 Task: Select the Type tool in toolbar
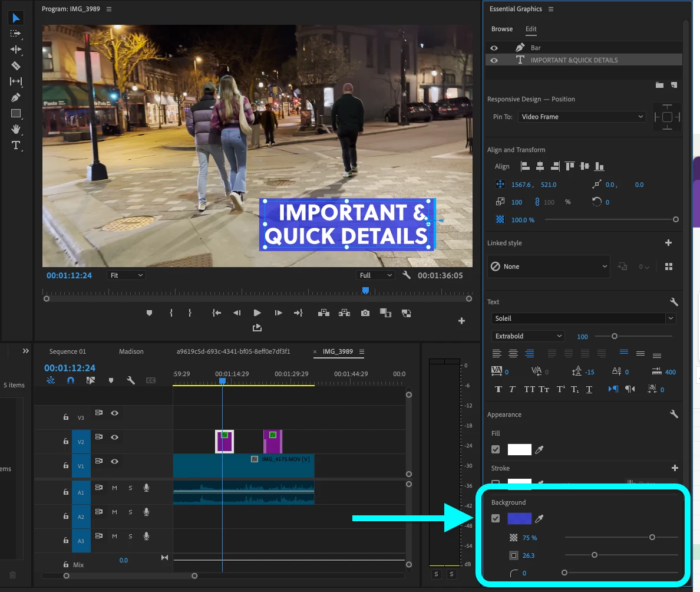pyautogui.click(x=16, y=145)
